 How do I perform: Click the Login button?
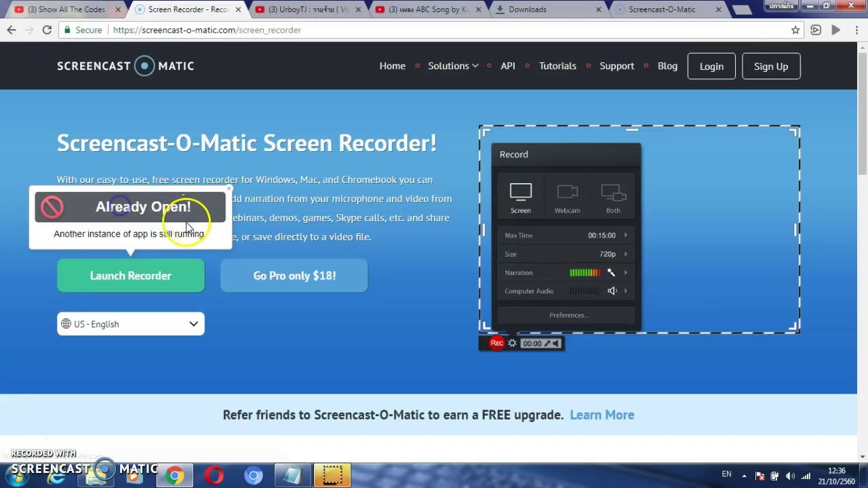pos(711,66)
